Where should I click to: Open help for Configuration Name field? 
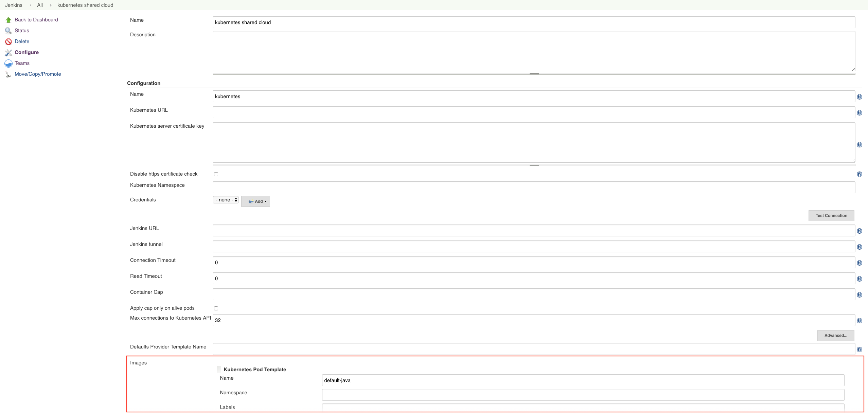[860, 97]
